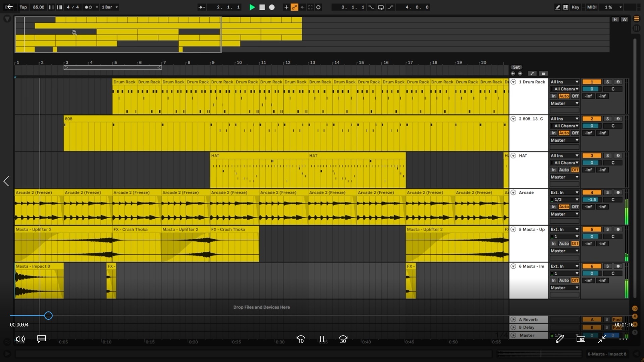Solo the Drum Rack track

click(x=607, y=82)
